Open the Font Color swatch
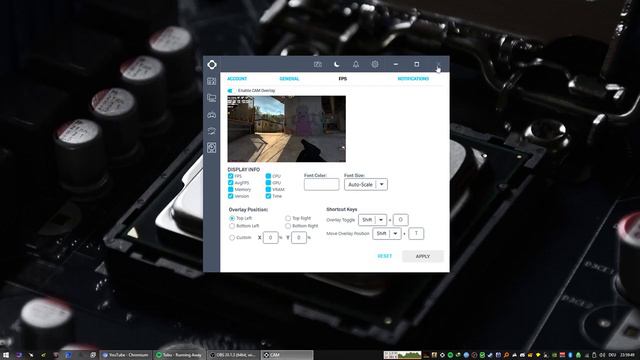 coord(321,184)
